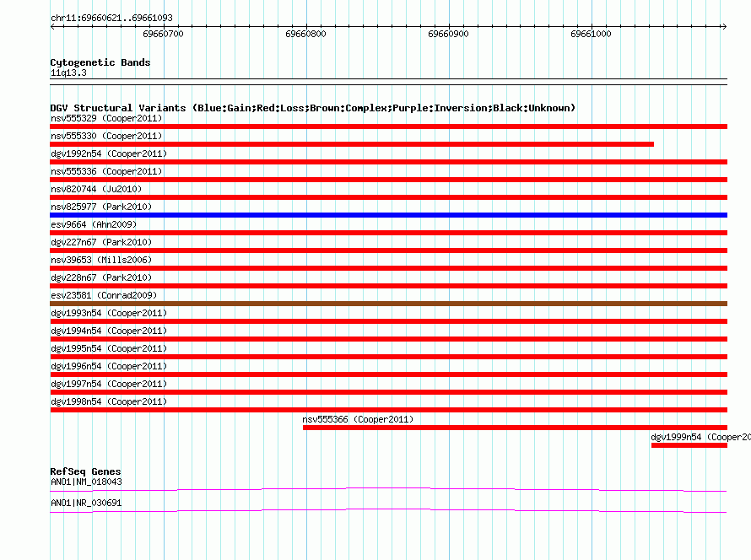
Task: Open the nsv39653 (Mills2006) label
Action: (x=101, y=260)
